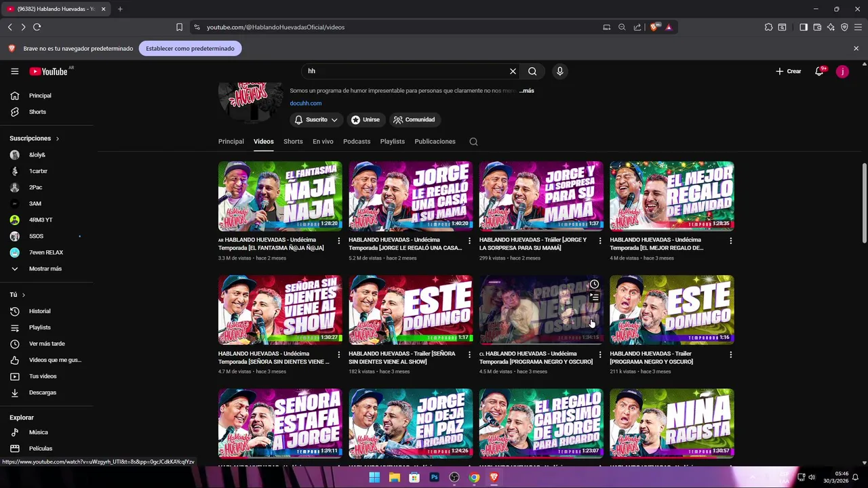Open JORGE LE REGALÓ UNA CASA thumbnail
Image resolution: width=868 pixels, height=488 pixels.
coord(411,196)
